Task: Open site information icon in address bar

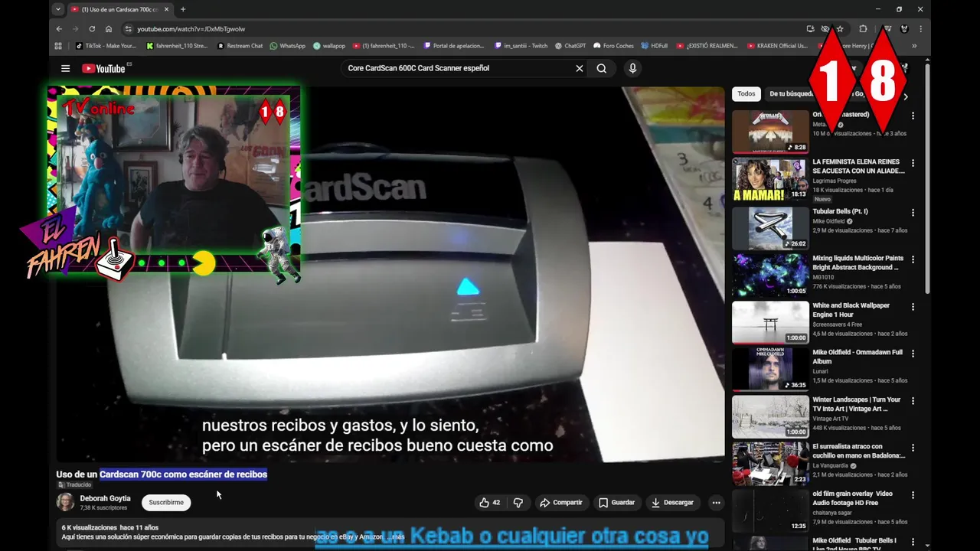Action: pos(129,29)
